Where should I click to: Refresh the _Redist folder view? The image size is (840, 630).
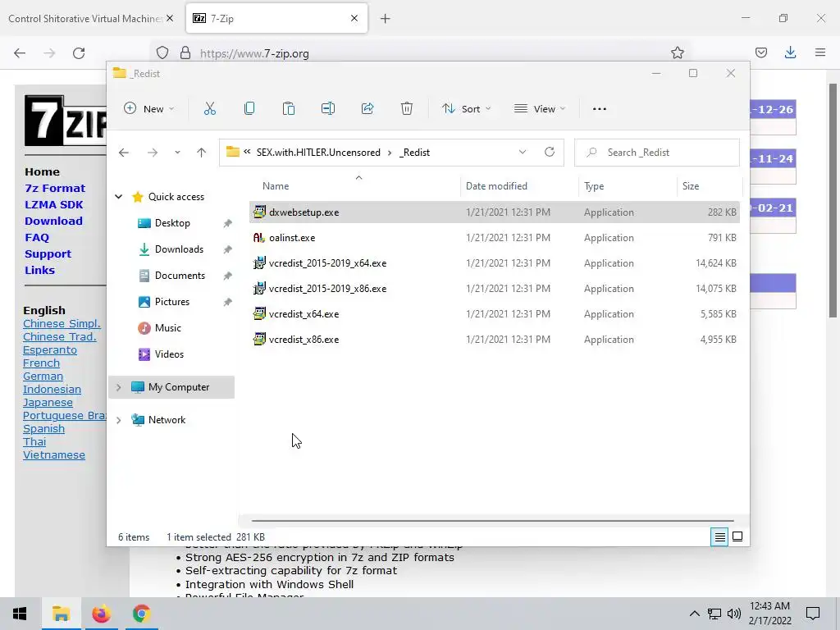point(550,152)
